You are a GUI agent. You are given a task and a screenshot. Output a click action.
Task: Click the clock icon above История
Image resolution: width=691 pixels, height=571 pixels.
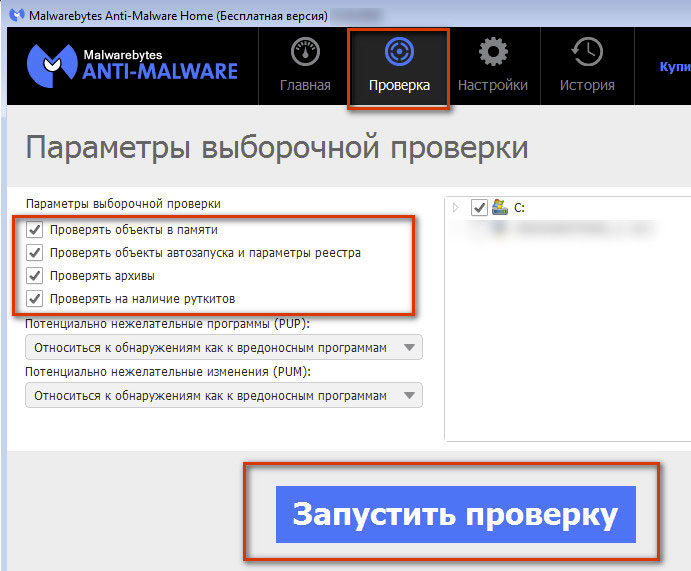[587, 52]
